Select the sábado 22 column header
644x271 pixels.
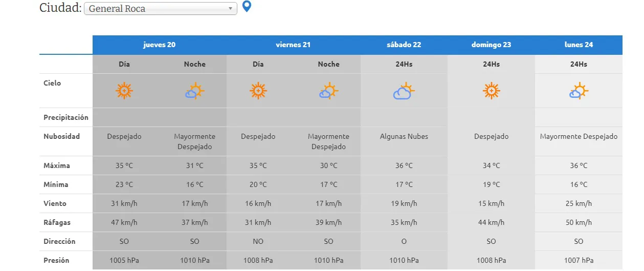[x=404, y=45]
